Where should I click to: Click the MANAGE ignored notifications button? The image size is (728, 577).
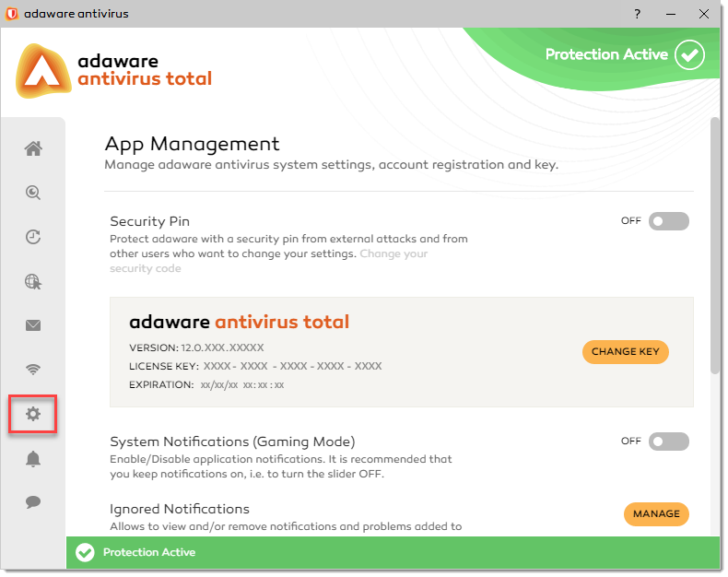(x=656, y=513)
